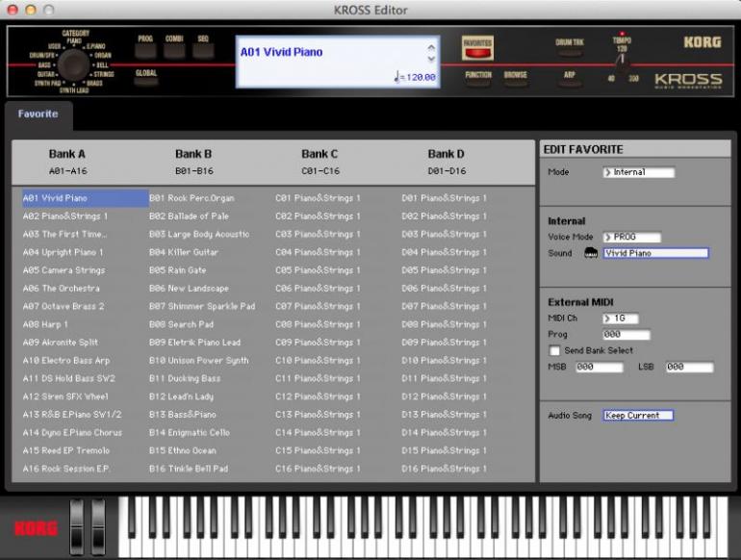Open the Mode dropdown showing Internal

pos(638,172)
